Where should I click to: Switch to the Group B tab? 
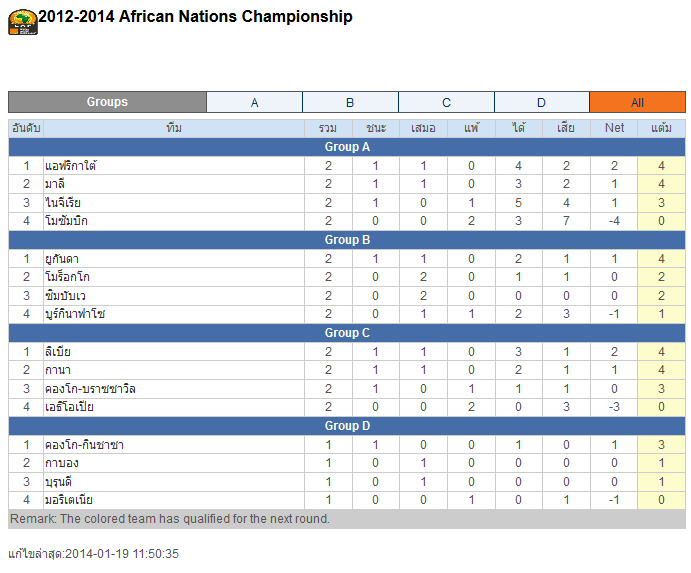[x=350, y=102]
